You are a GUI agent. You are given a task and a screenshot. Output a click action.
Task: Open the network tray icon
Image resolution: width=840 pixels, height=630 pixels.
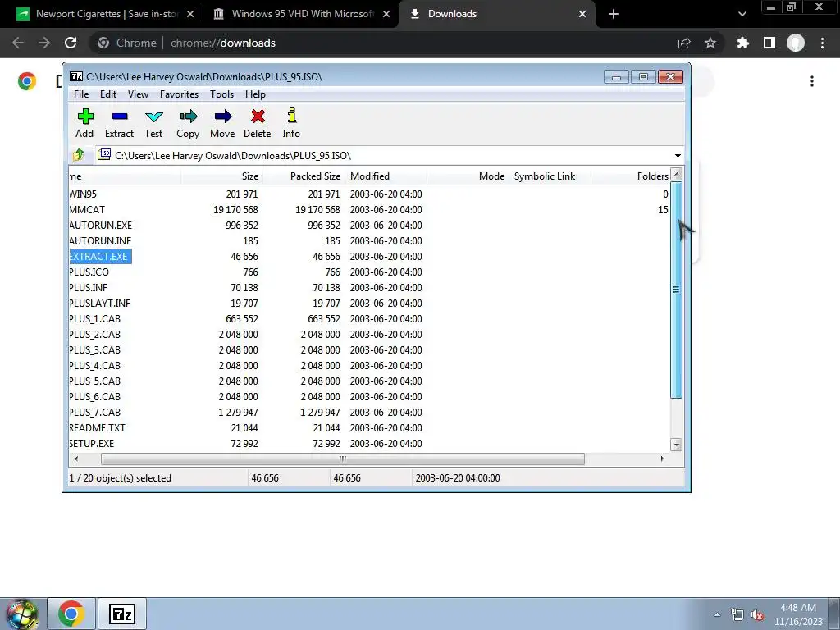point(737,615)
